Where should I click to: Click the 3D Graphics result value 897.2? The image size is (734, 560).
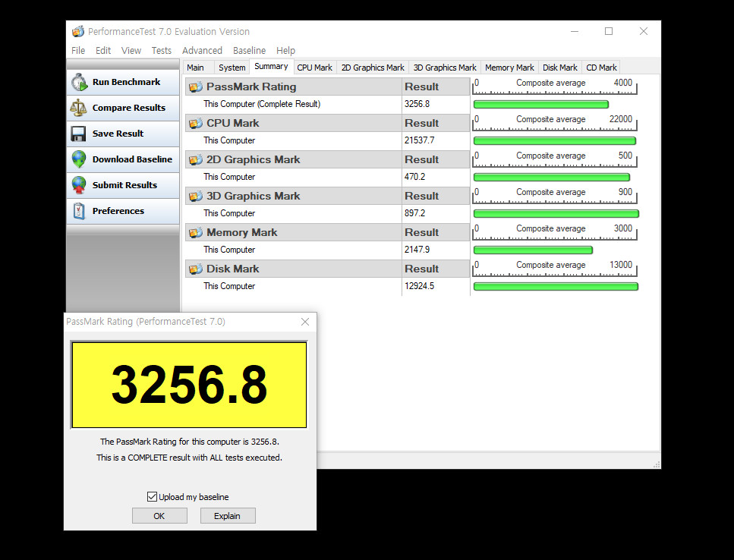click(x=414, y=213)
